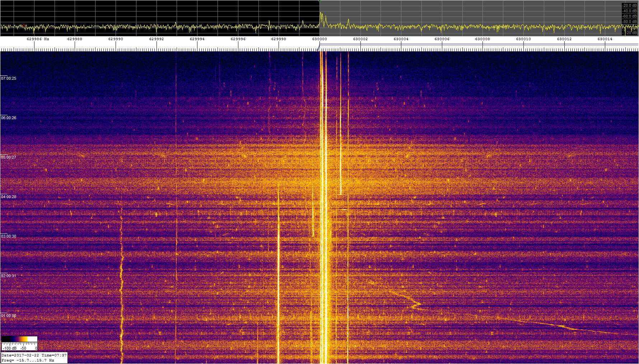Click the 629998 frequency scale label
This screenshot has width=639, height=364.
click(x=279, y=39)
